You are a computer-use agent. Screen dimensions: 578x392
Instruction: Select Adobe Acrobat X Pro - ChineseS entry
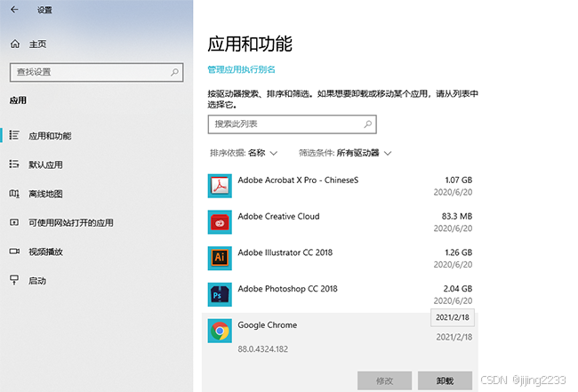coord(340,186)
